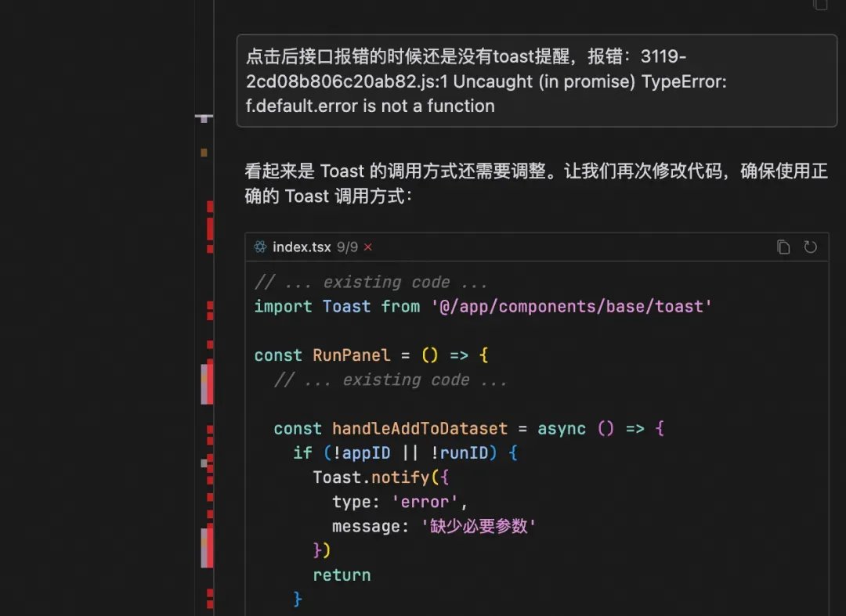This screenshot has width=846, height=616.
Task: Click the partially visible copy icon above the message
Action: tap(821, 5)
